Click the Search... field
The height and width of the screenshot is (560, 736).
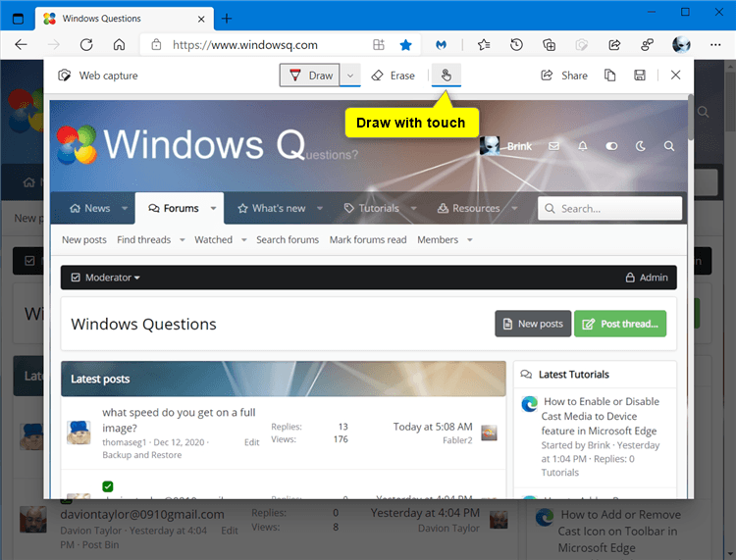pyautogui.click(x=609, y=208)
